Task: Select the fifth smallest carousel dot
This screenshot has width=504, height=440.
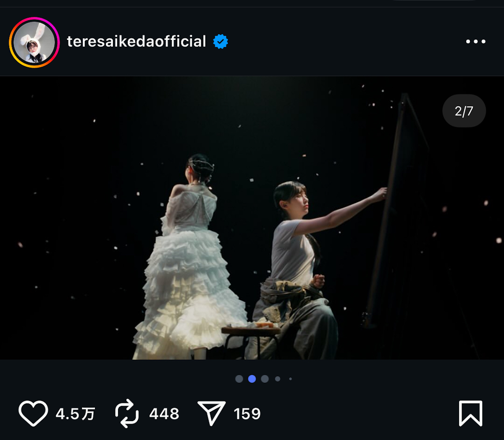Action: tap(290, 379)
